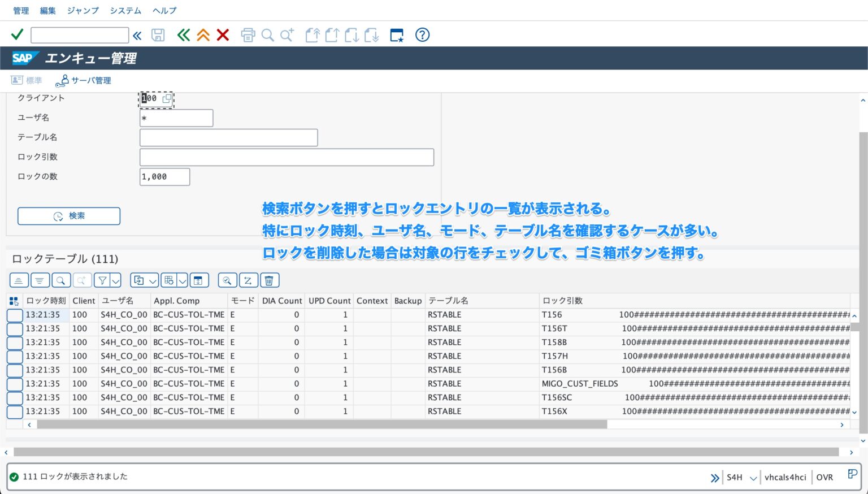This screenshot has height=494, width=868.
Task: Delete selected locks with the trash icon
Action: [270, 280]
